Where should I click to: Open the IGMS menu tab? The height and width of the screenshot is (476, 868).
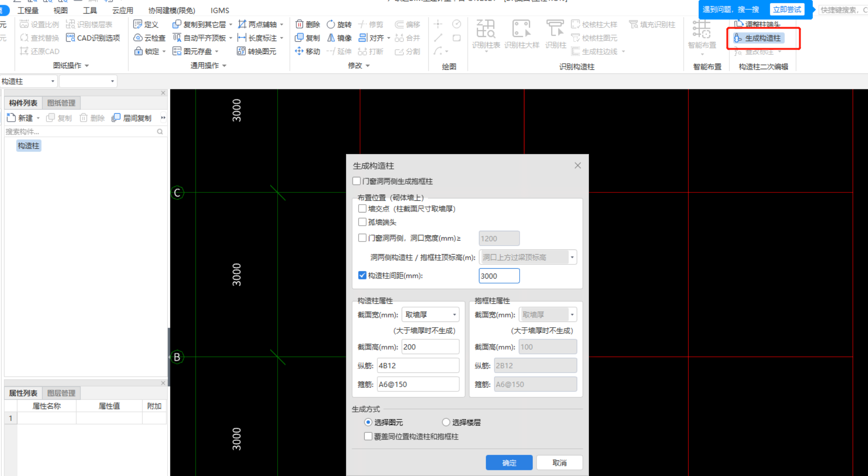coord(220,10)
